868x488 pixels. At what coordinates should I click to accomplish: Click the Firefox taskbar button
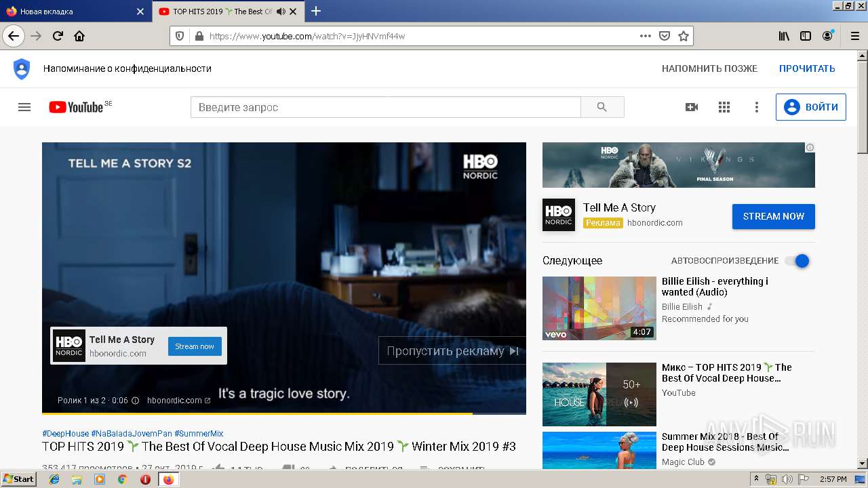click(168, 479)
